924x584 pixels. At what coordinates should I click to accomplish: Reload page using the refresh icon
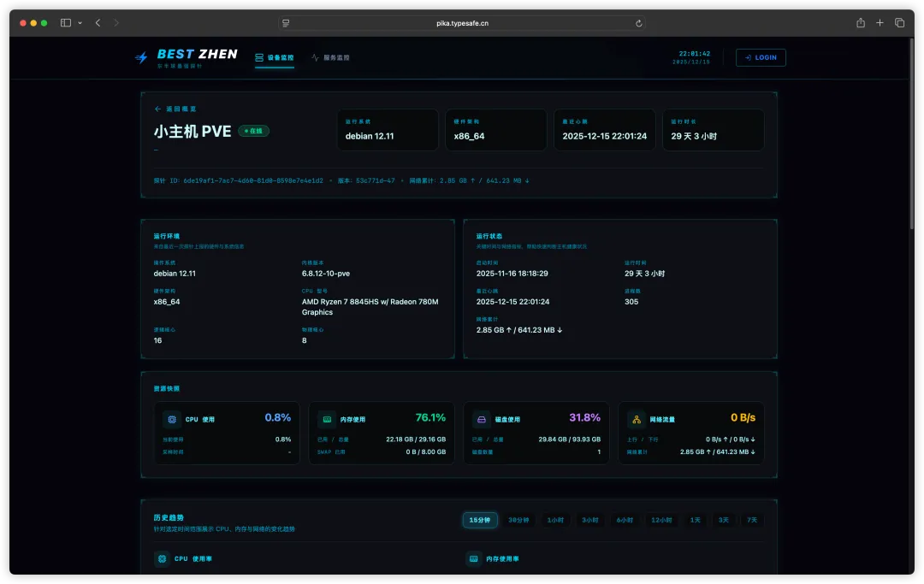639,24
